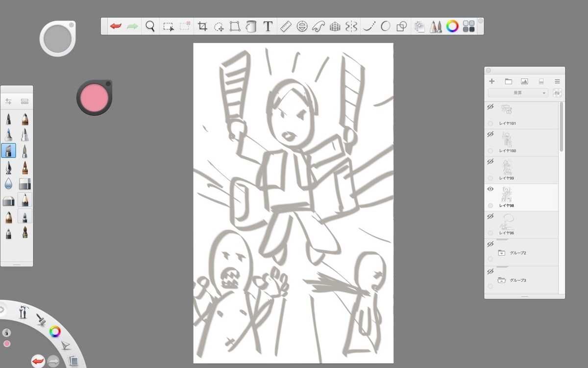Toggle the Brush Palette pencils icon
Viewport: 588px width, 368px height.
[x=436, y=26]
